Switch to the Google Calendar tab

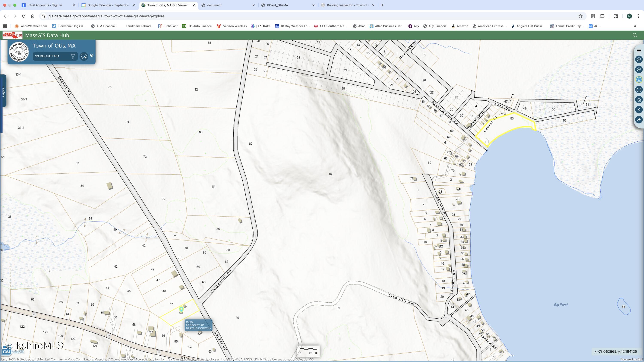pyautogui.click(x=108, y=5)
